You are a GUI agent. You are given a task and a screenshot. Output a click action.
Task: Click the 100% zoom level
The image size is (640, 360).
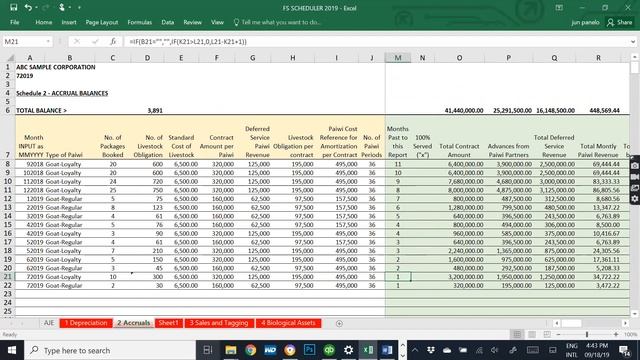pyautogui.click(x=630, y=334)
